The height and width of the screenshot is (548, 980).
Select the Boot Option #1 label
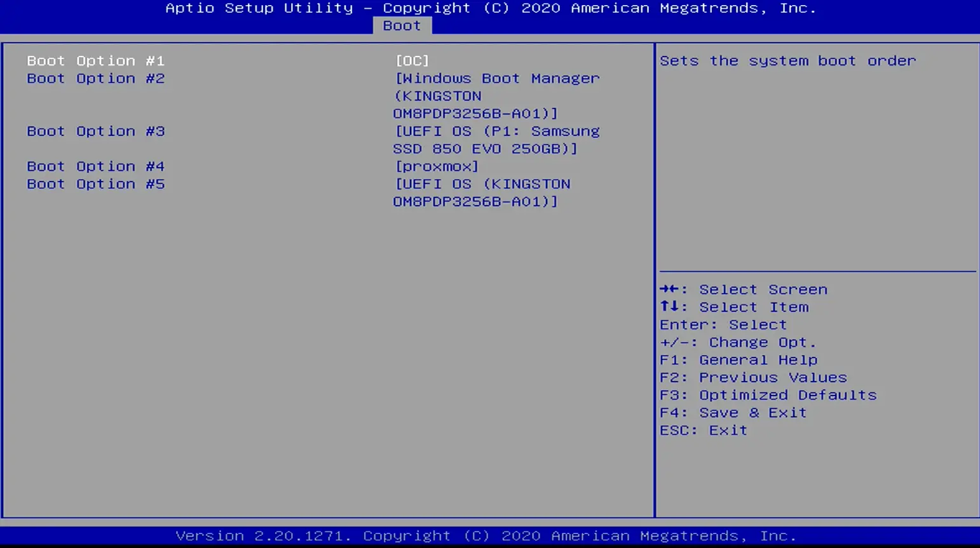pos(95,61)
